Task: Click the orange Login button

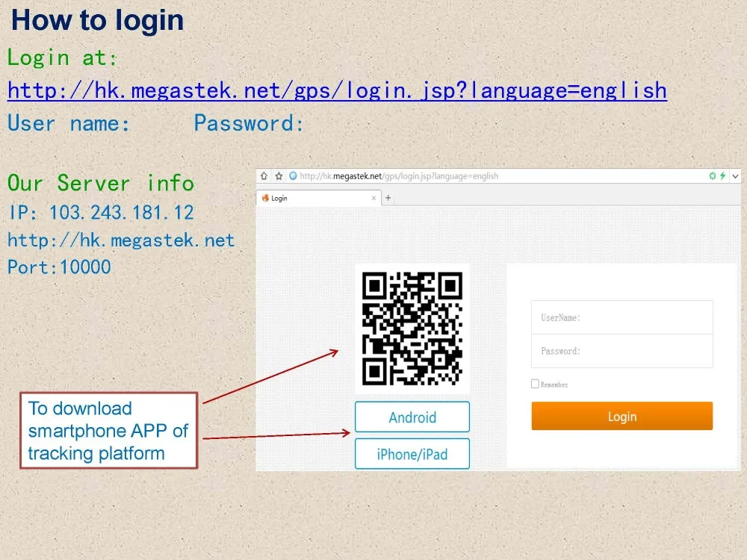Action: point(622,416)
